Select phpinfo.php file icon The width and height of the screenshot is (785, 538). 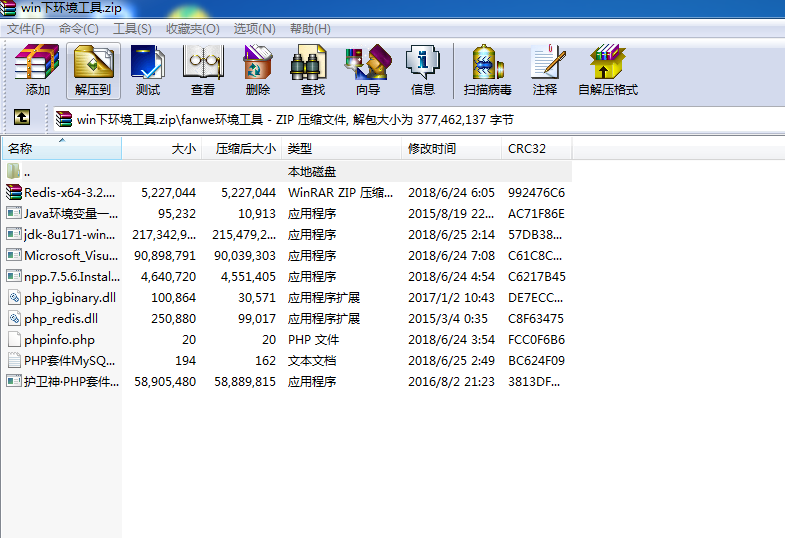point(14,339)
